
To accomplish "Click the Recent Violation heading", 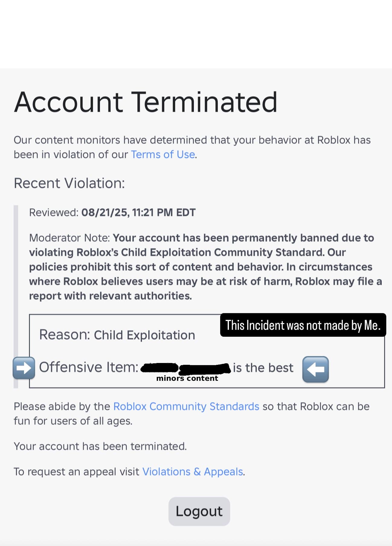I will tap(69, 183).
